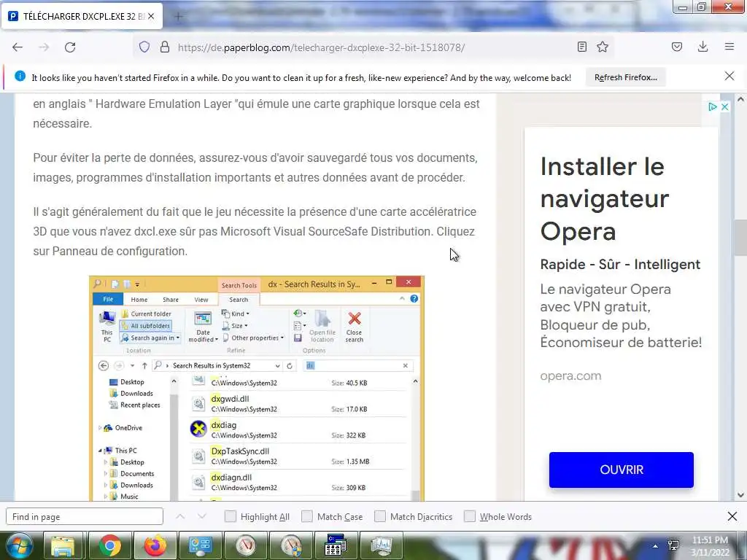Enable Match Diacritics checkbox
The height and width of the screenshot is (560, 747).
[x=380, y=517]
